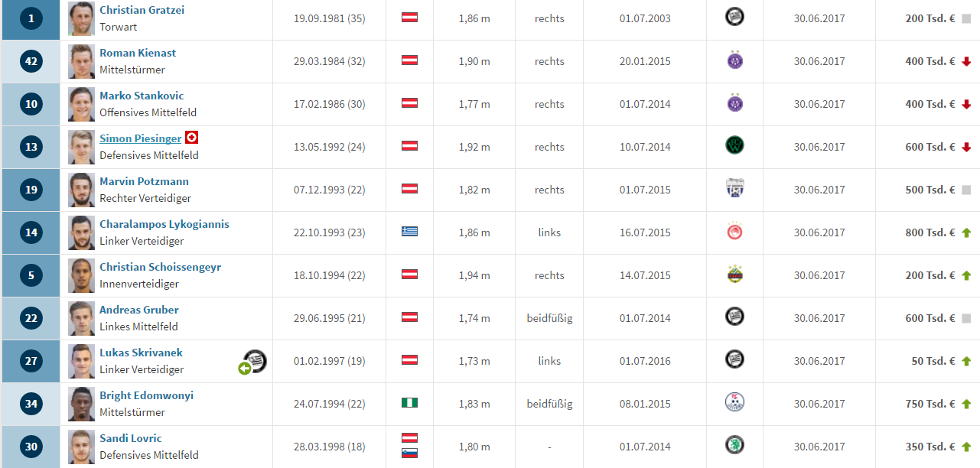Click Marvin Potzmann's name link

click(x=144, y=181)
